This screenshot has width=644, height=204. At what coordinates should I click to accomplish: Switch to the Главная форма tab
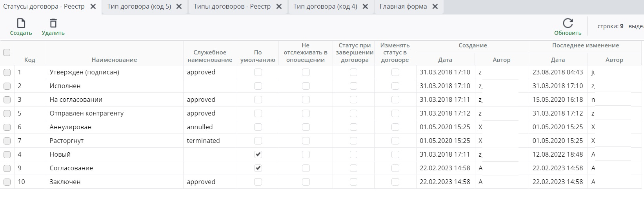pyautogui.click(x=403, y=7)
